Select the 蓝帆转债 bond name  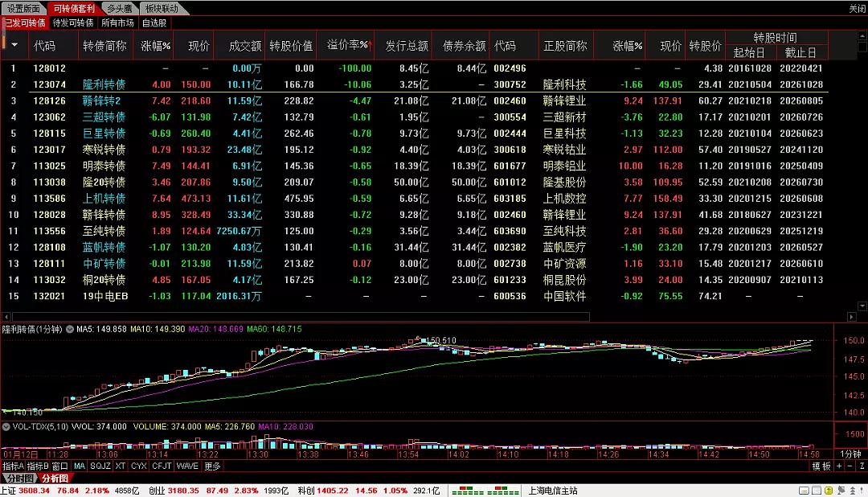coord(104,247)
